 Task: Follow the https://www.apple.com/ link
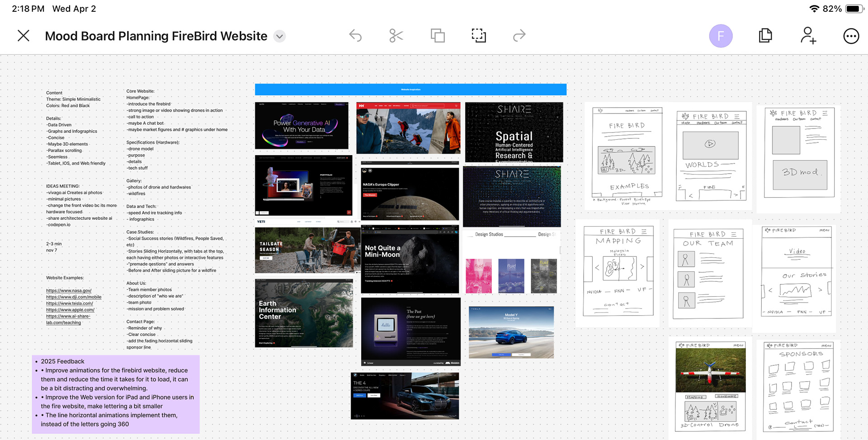[x=70, y=309]
